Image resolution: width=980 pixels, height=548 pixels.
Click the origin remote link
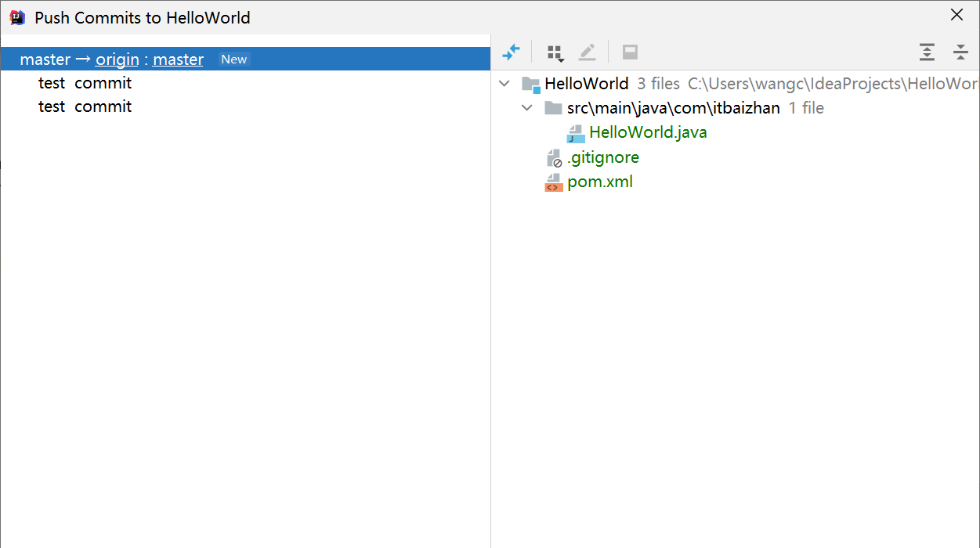[x=117, y=59]
